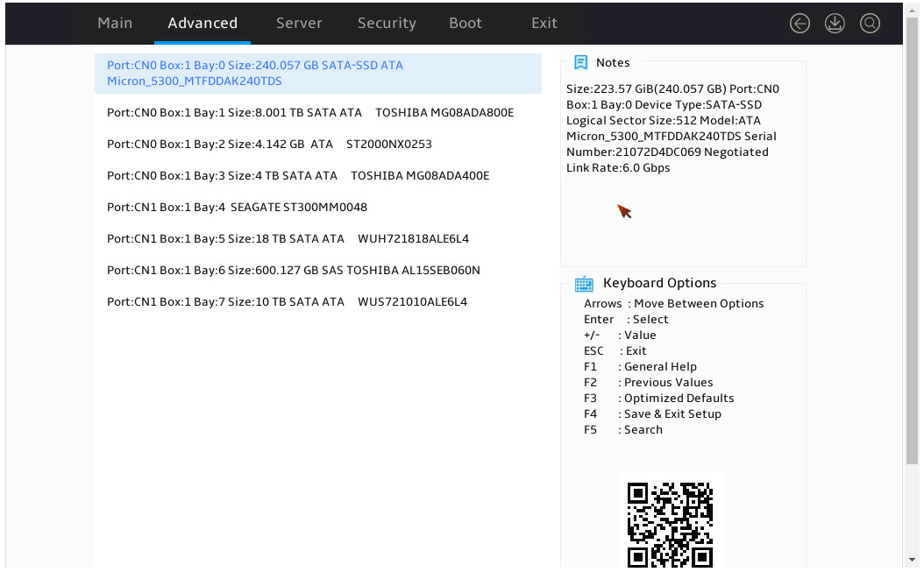Click 'F5 : Search' help line

click(623, 430)
